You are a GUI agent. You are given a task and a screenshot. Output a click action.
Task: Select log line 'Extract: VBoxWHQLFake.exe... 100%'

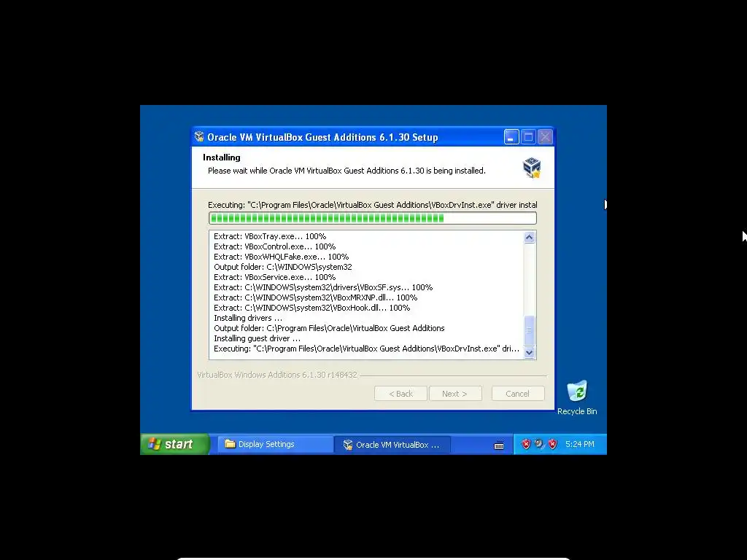[x=281, y=257]
